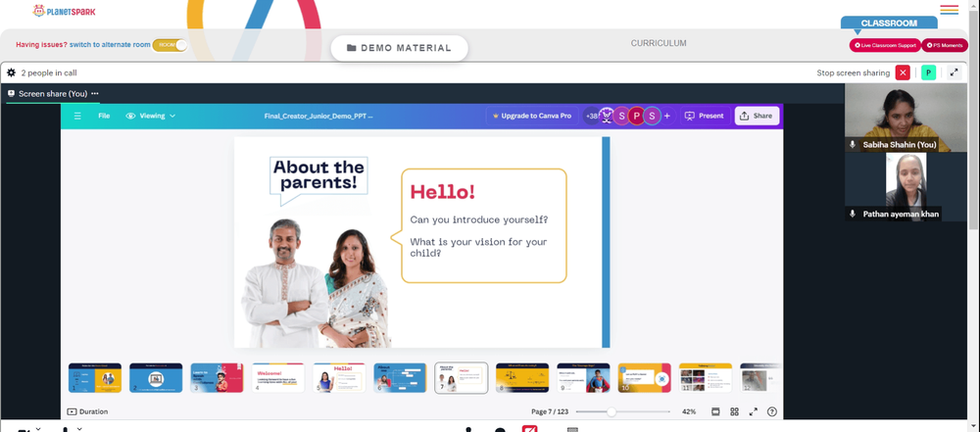Select slide thumbnail 8

tap(522, 377)
